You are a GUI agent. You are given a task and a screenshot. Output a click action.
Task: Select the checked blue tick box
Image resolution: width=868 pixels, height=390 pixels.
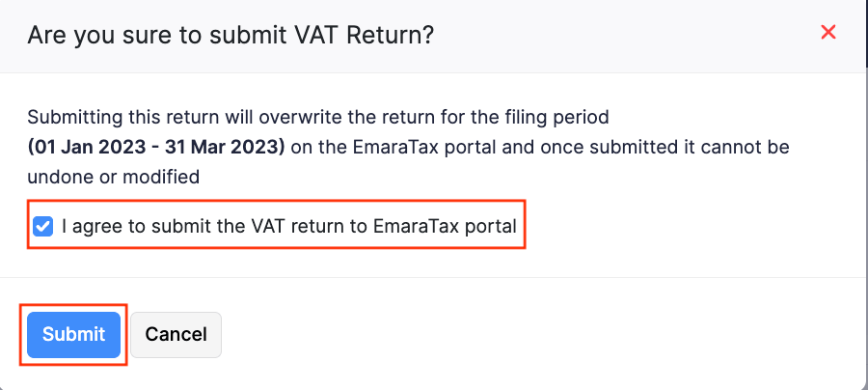click(42, 227)
